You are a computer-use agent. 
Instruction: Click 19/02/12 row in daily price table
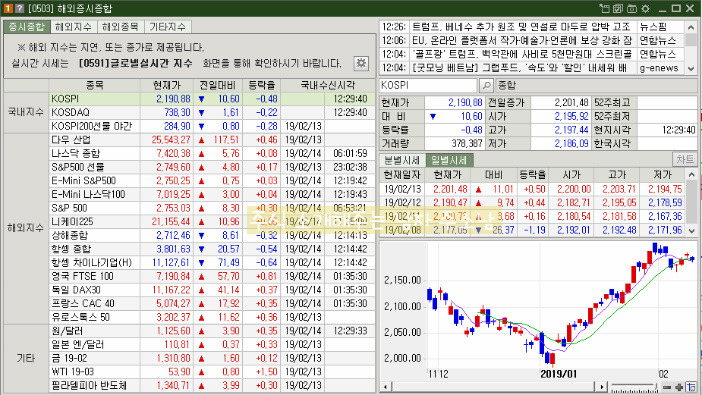click(x=533, y=202)
